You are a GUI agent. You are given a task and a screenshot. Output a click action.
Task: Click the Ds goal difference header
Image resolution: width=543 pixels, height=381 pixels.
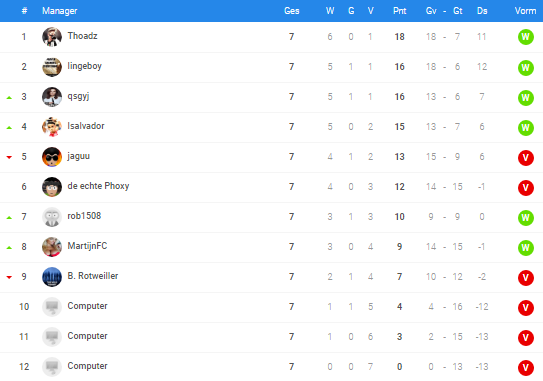click(x=482, y=11)
